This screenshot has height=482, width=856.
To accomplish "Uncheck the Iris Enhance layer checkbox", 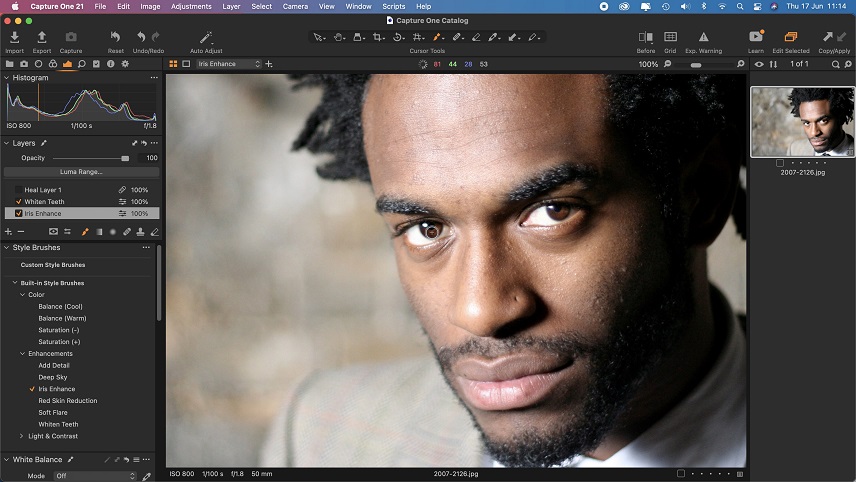I will [19, 213].
